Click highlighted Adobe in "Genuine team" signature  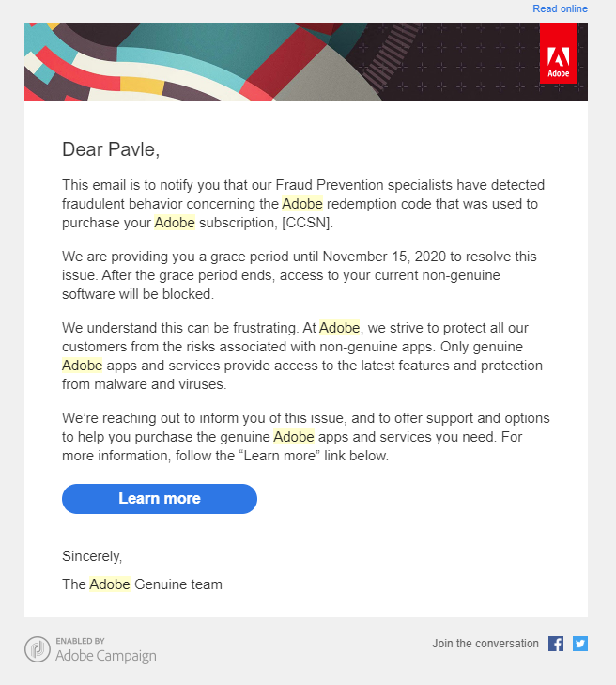(x=110, y=584)
